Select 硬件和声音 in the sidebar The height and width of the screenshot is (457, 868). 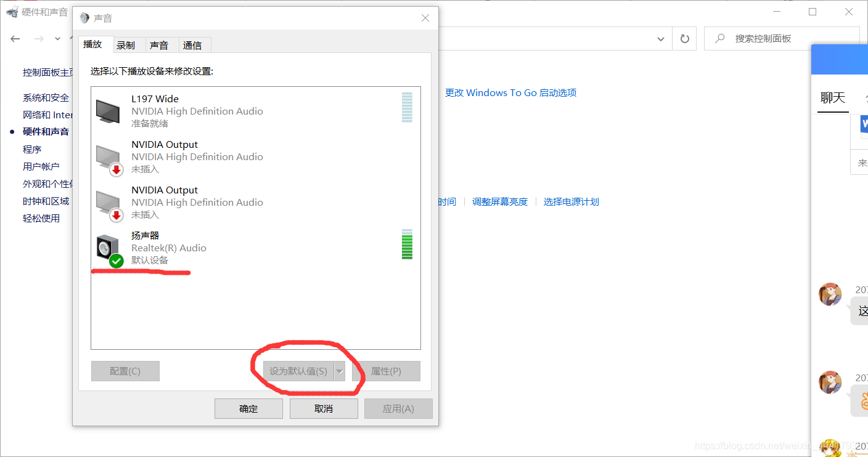[x=46, y=132]
